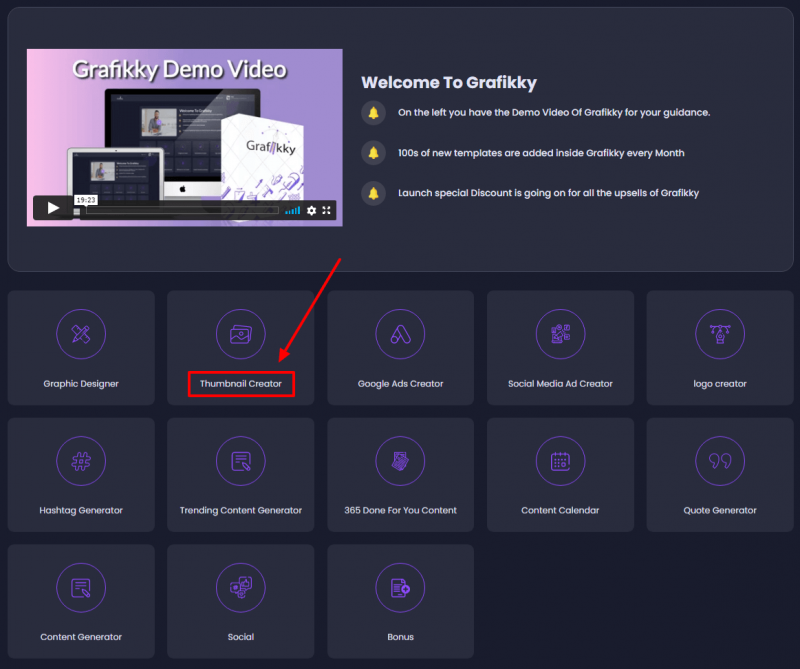Open the Trending Content Generator icon

tap(240, 461)
